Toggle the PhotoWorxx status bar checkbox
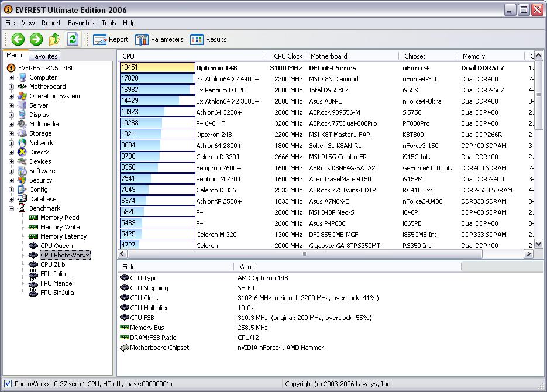The width and height of the screenshot is (547, 392). pos(8,384)
